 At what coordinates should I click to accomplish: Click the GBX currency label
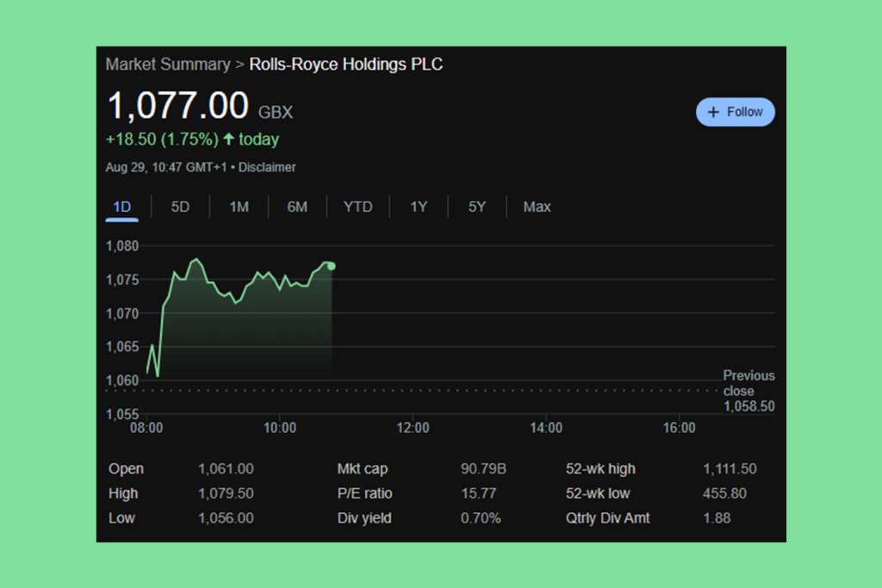(276, 113)
